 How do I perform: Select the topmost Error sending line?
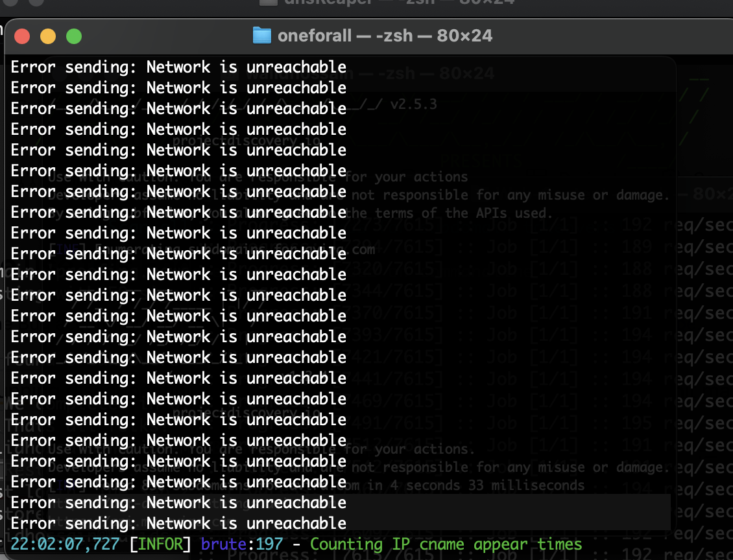pyautogui.click(x=177, y=67)
